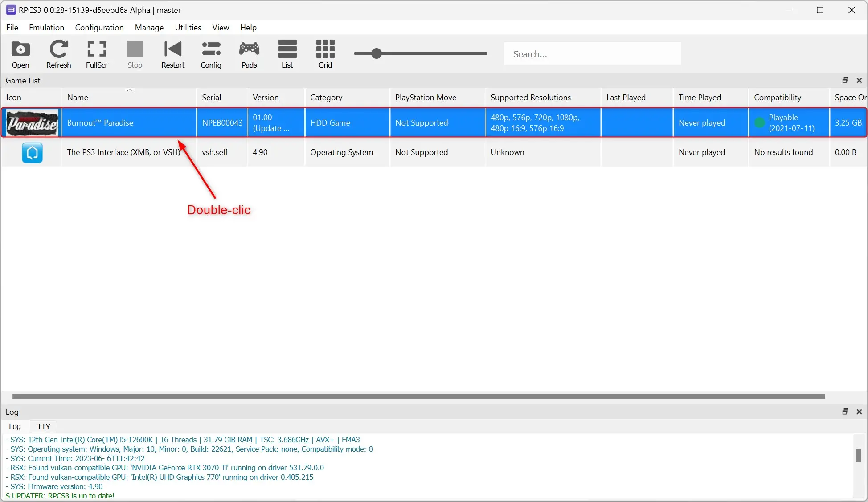
Task: Click the RPCS3 title bar app icon
Action: [11, 10]
